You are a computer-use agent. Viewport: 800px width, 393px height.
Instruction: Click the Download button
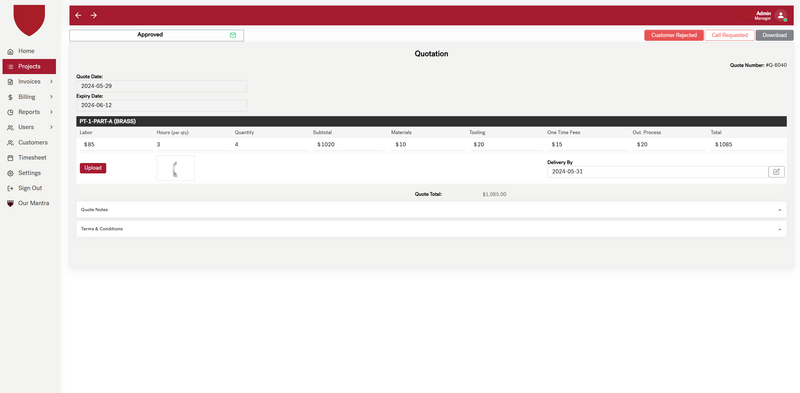pos(774,35)
